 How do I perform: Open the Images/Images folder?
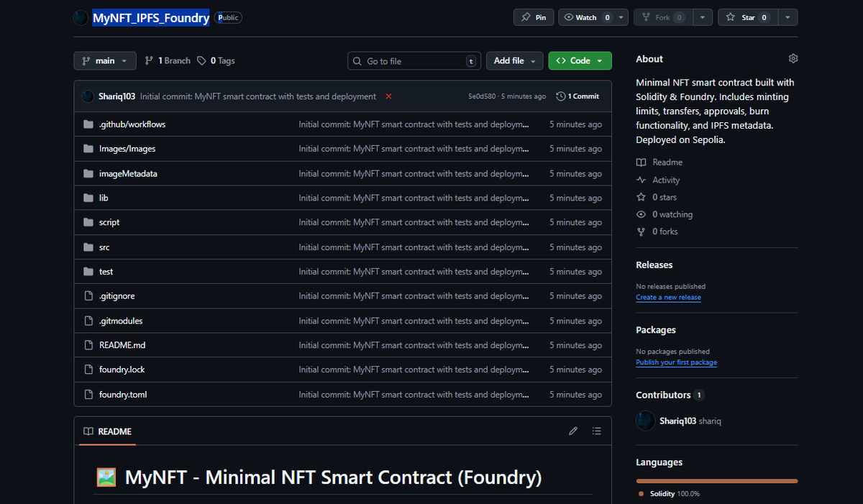[x=127, y=149]
